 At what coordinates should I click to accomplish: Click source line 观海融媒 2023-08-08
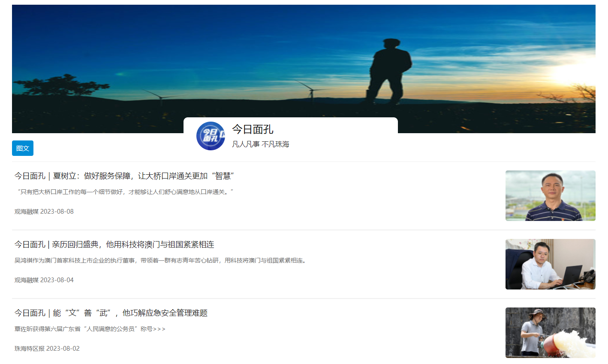(x=44, y=212)
